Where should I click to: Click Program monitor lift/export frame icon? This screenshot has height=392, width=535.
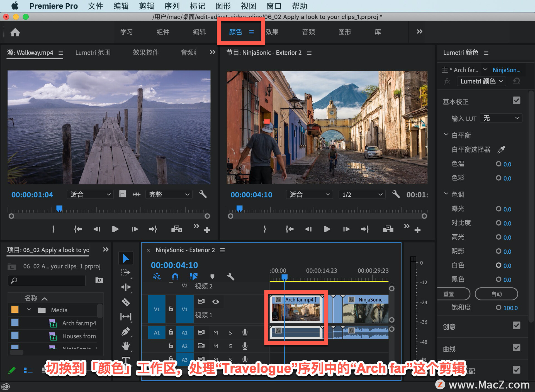[x=388, y=229]
